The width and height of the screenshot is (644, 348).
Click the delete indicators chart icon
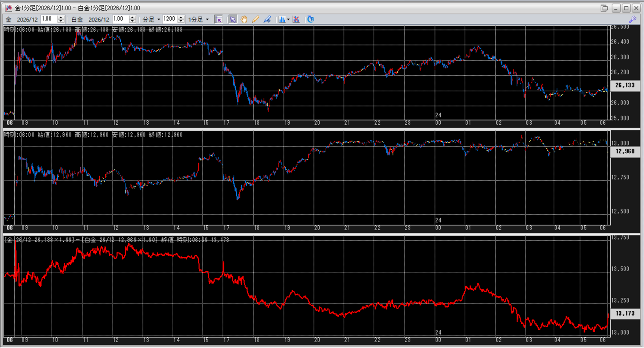(296, 20)
